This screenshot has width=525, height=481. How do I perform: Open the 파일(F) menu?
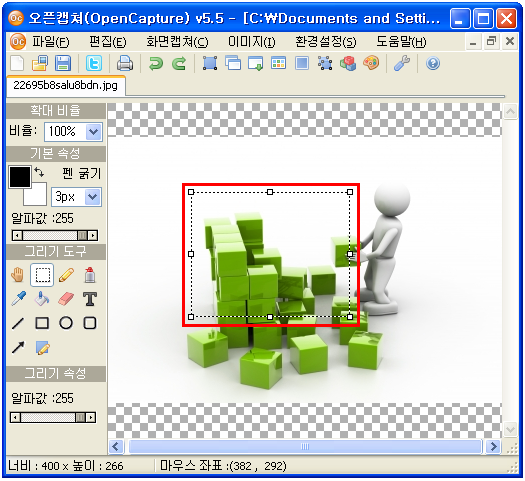coord(51,42)
